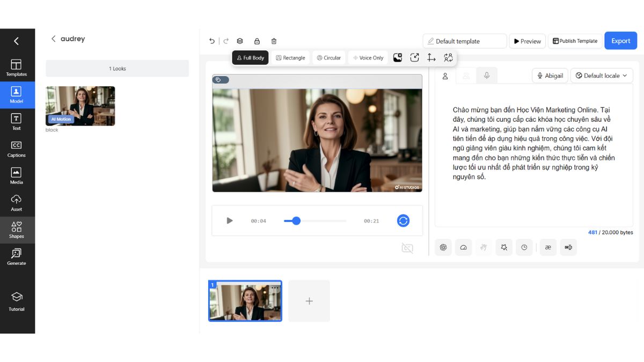
Task: Click the hand gesture icon
Action: point(484,247)
